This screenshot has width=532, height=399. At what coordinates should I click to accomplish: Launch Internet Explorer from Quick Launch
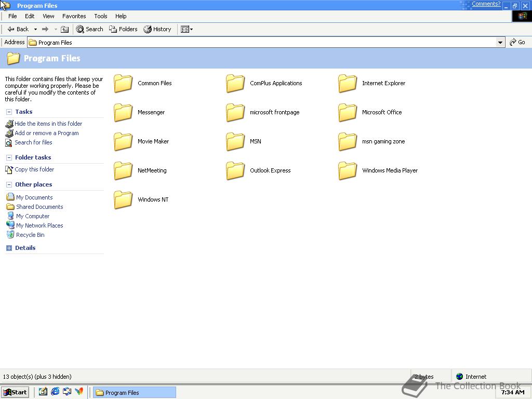55,392
